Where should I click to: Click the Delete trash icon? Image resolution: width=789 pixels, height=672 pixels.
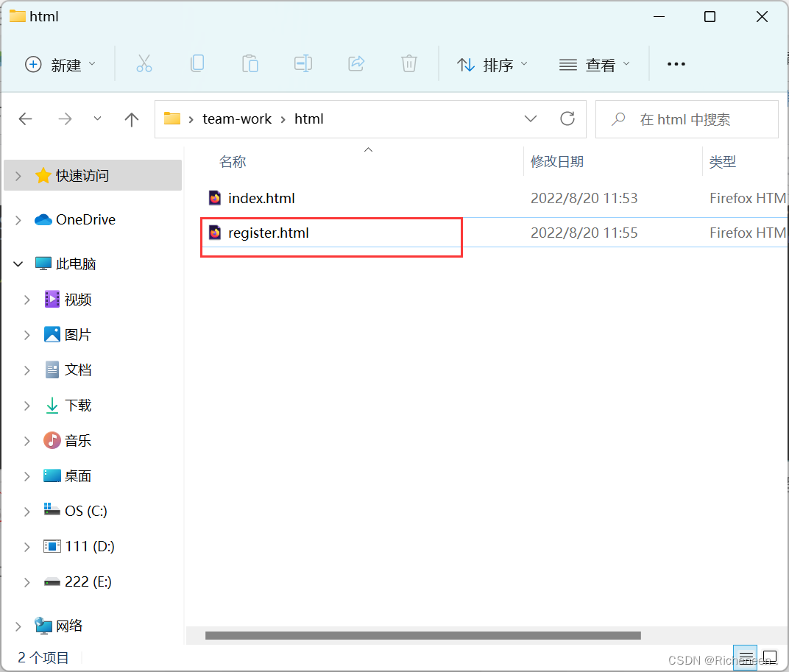[x=409, y=64]
